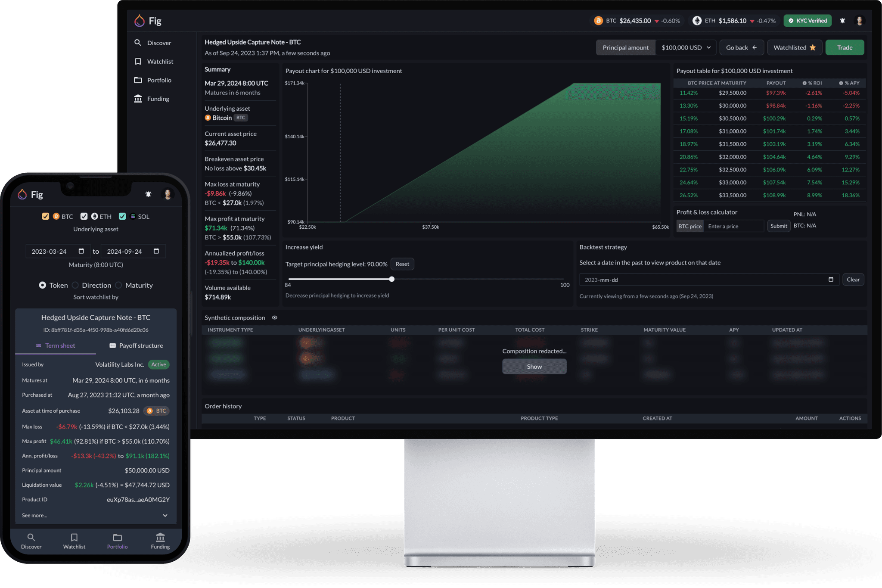Submit the profit & loss calculator

tap(779, 226)
